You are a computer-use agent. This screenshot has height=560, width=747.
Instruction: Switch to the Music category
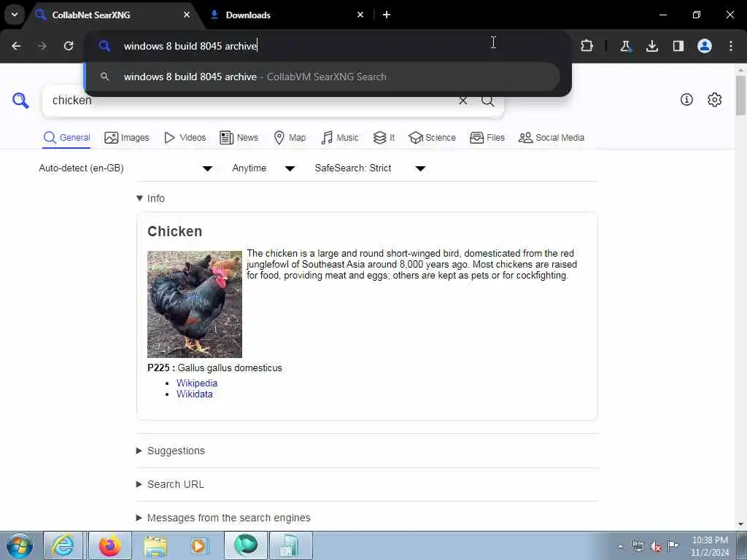[340, 138]
